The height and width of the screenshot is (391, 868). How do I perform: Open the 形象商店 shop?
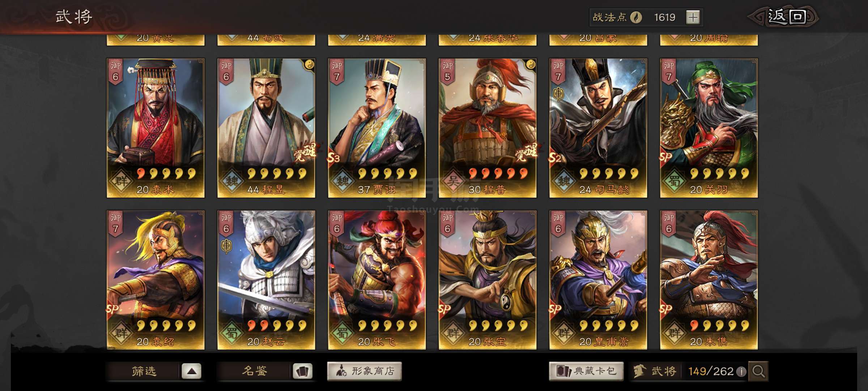[365, 371]
